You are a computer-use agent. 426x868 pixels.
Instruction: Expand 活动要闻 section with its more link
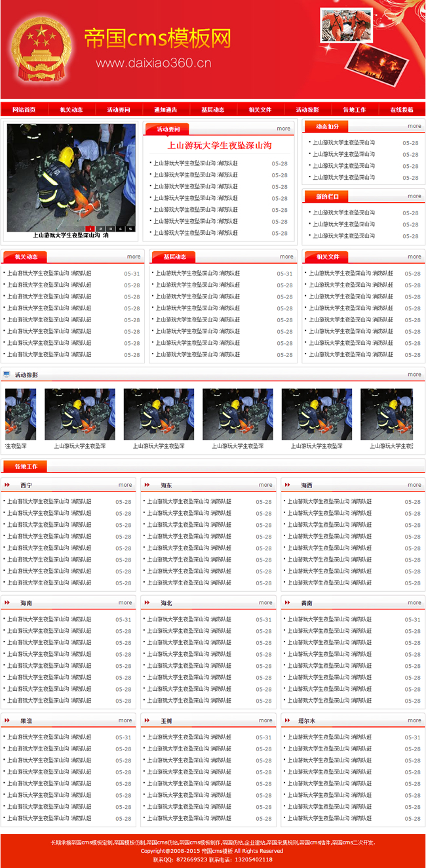pos(283,129)
